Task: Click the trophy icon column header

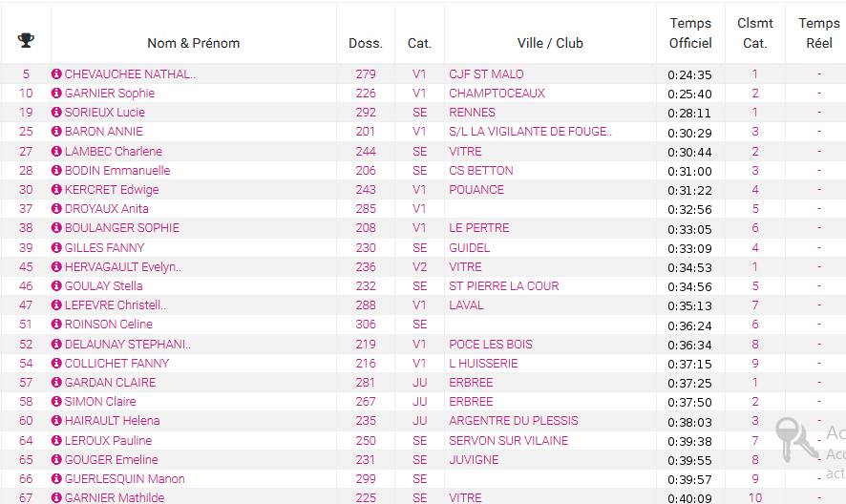Action: 26,40
